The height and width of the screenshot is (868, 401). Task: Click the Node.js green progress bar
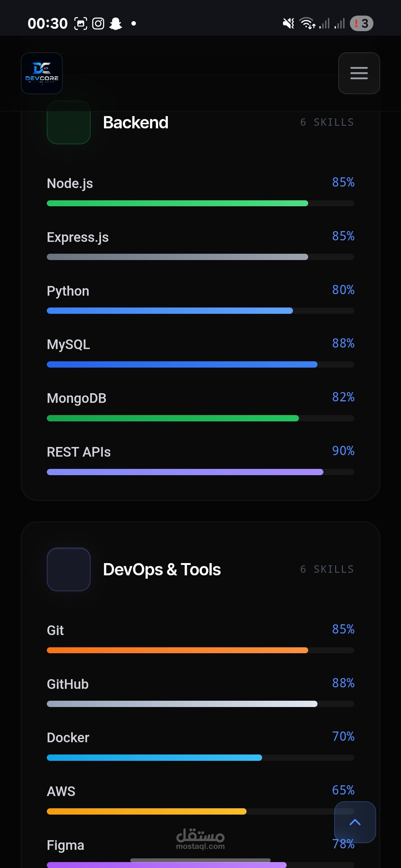200,203
